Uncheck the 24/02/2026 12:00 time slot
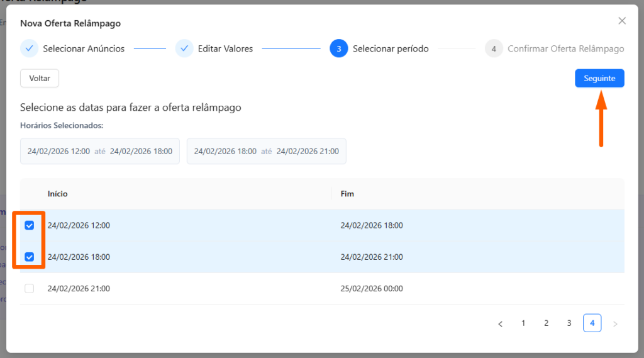The image size is (644, 358). coord(29,225)
